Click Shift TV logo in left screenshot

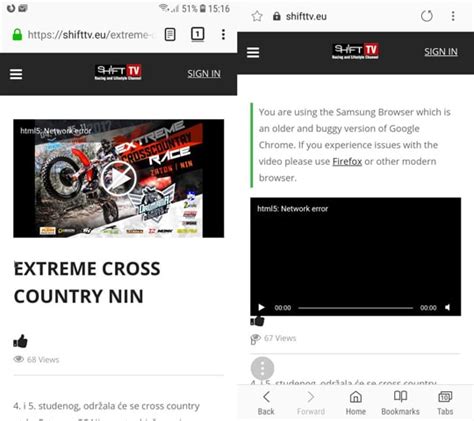(x=118, y=72)
